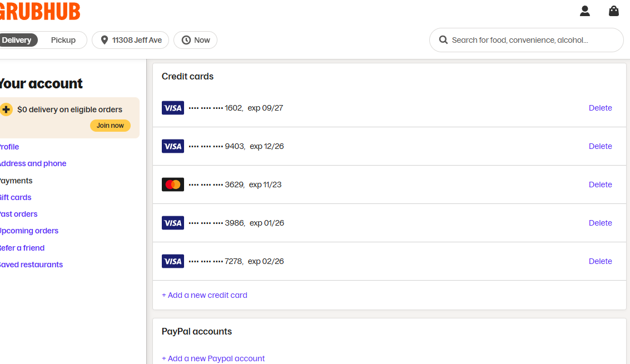Click the Grubhub logo
The width and height of the screenshot is (630, 364).
40,11
